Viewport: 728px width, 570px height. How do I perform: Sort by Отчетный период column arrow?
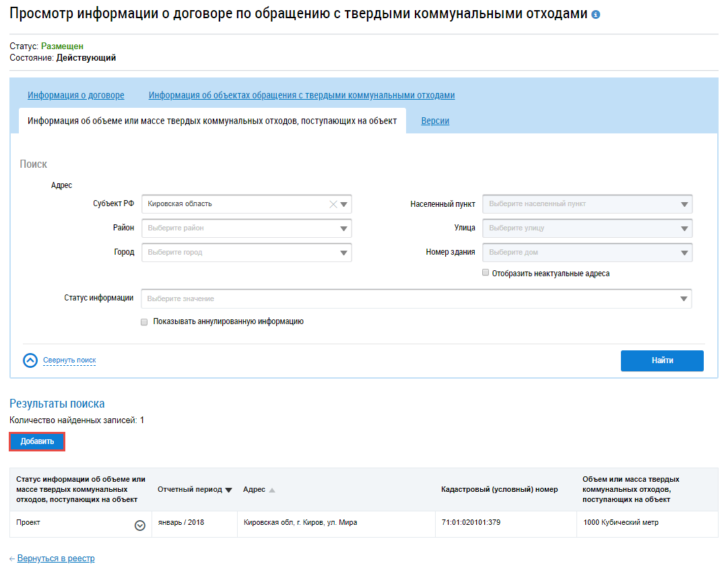(x=228, y=490)
